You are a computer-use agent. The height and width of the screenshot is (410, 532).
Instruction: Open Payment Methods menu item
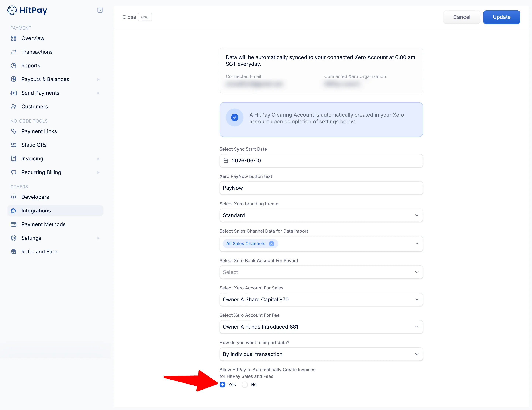coord(55,224)
